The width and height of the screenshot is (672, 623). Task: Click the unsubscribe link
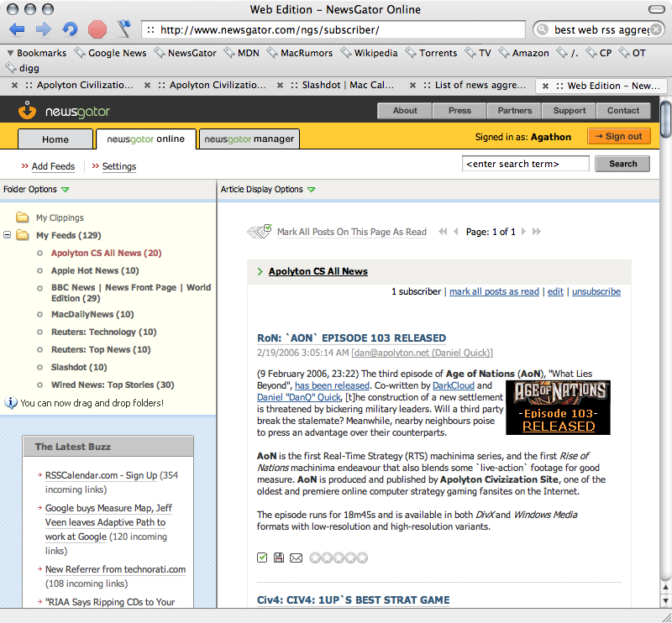[x=596, y=291]
